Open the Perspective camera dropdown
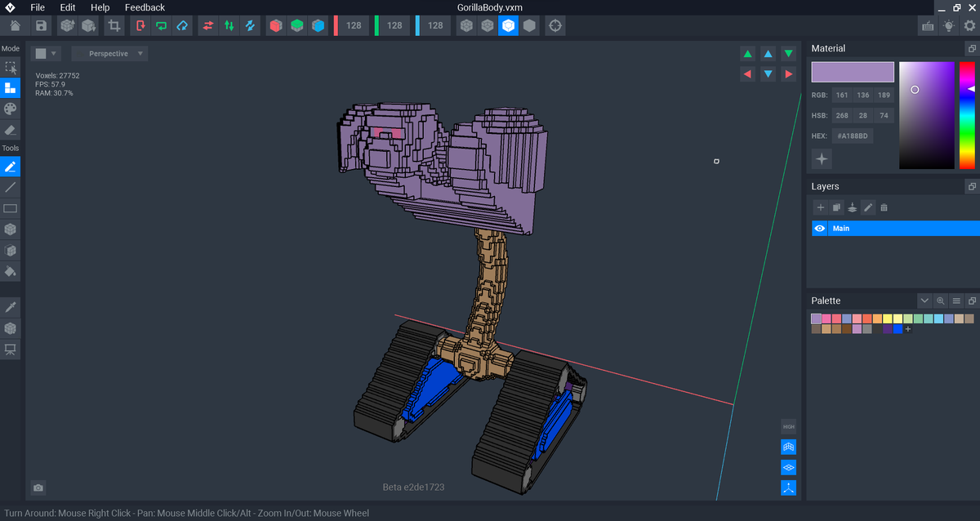This screenshot has height=521, width=980. 109,54
